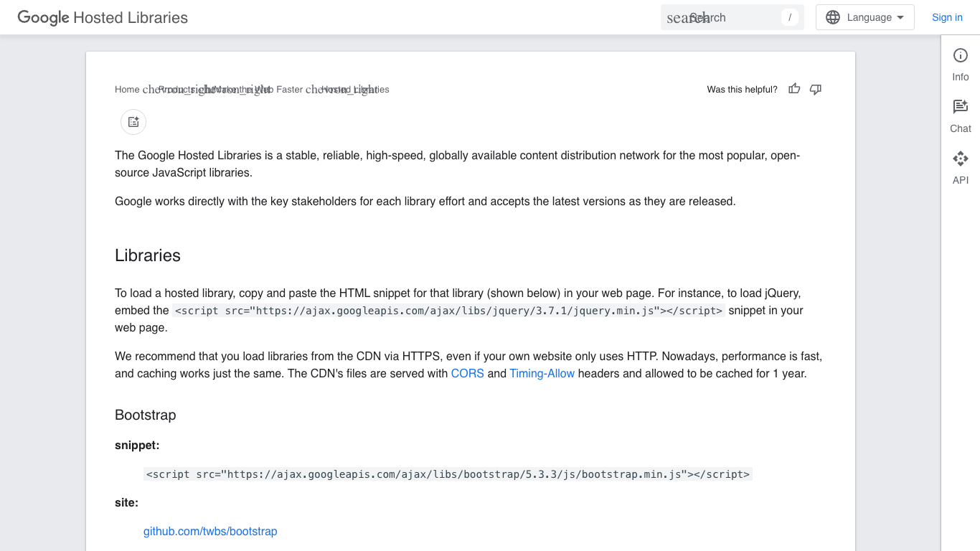Click the Home breadcrumb link
This screenshot has width=980, height=551.
click(127, 90)
